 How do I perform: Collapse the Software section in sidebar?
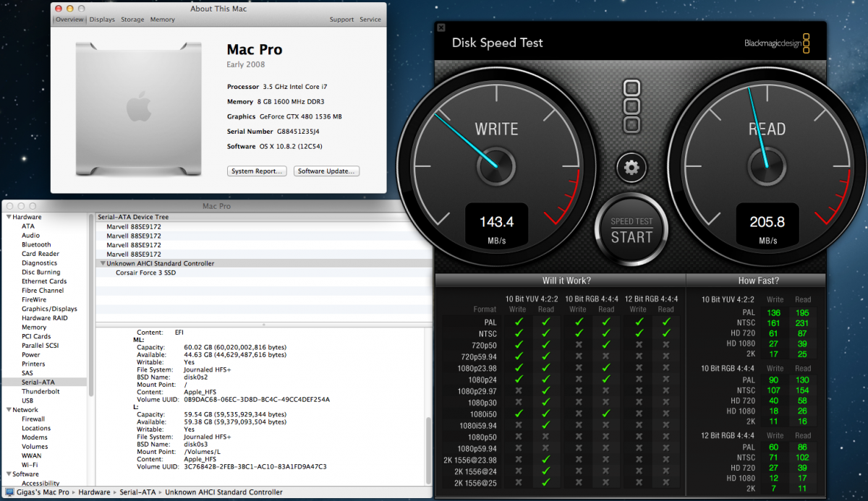9,474
